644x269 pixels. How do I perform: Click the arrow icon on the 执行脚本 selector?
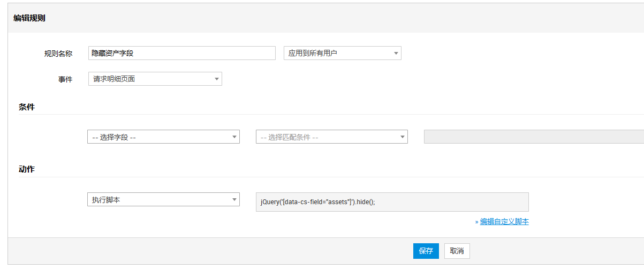234,199
